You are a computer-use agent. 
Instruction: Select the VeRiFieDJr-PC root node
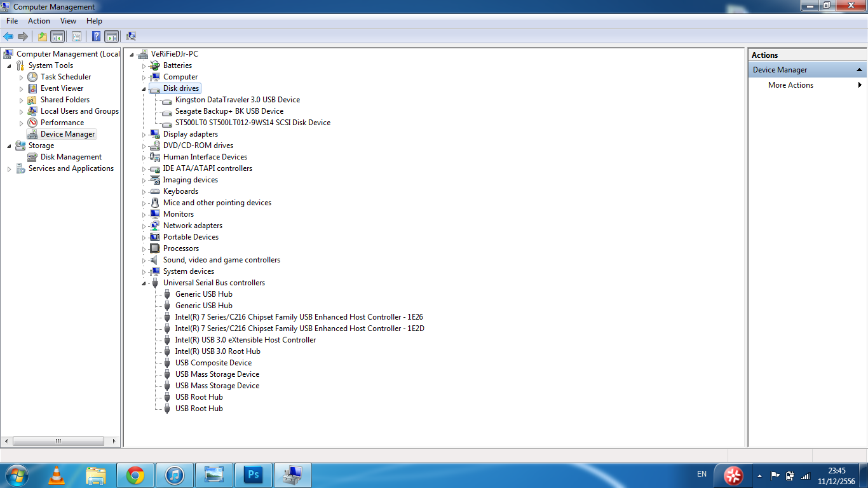[175, 54]
